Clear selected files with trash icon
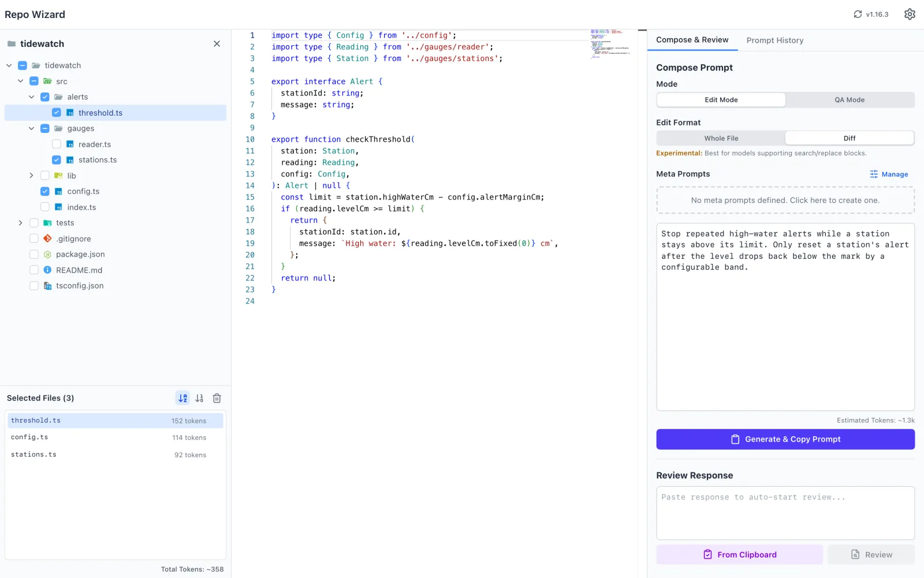 217,398
